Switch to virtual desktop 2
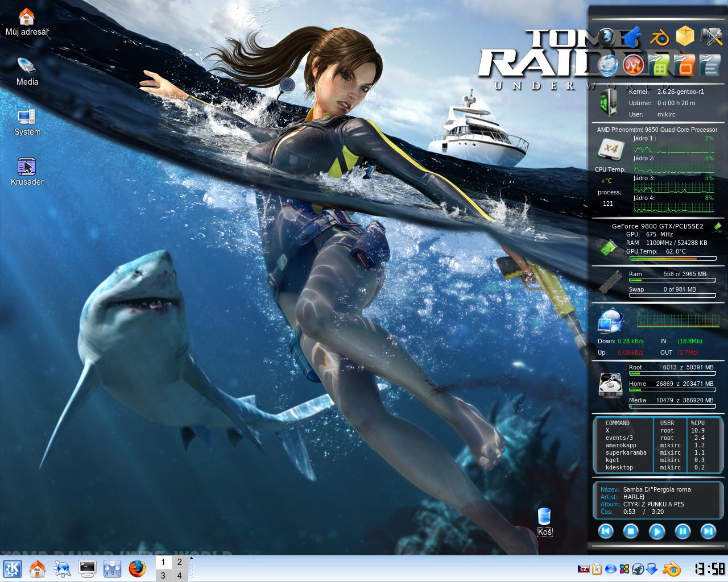Screen dimensions: 728x582 (179, 562)
